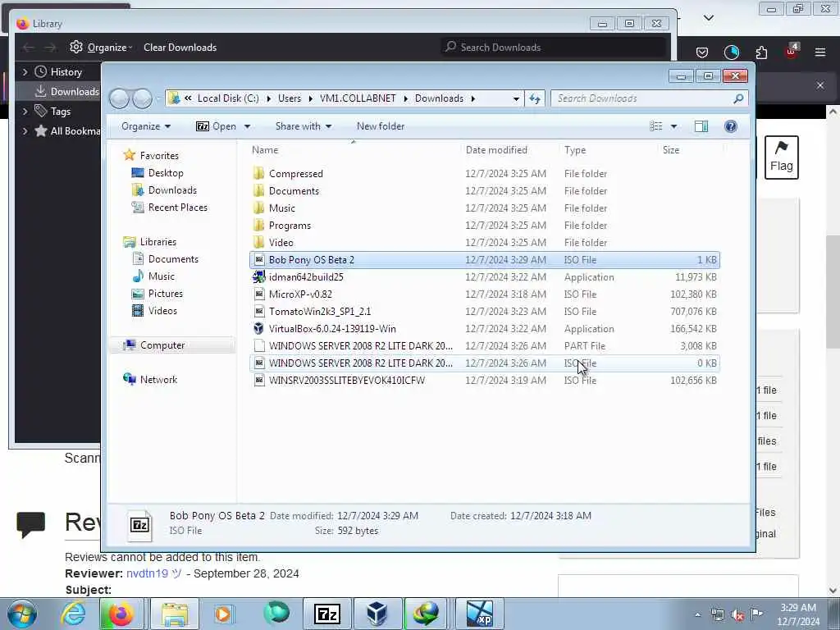Click Clear Downloads in Library window
The width and height of the screenshot is (840, 630).
(180, 47)
